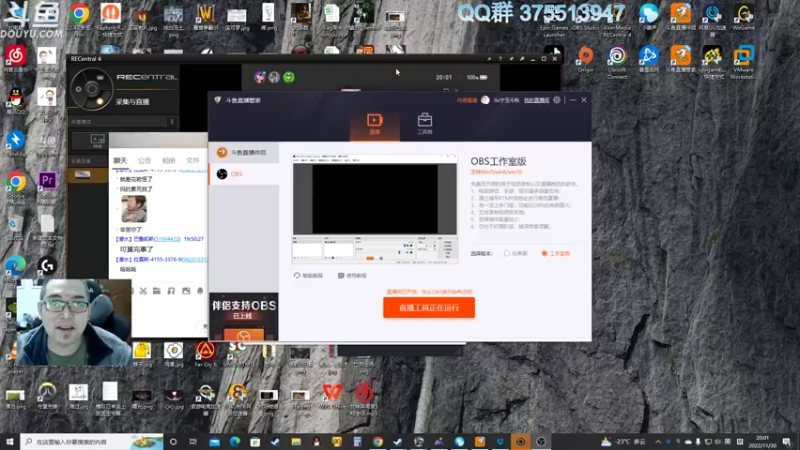Select 斗鱼直播伴侣 in the left sidebar
The image size is (800, 450).
244,153
